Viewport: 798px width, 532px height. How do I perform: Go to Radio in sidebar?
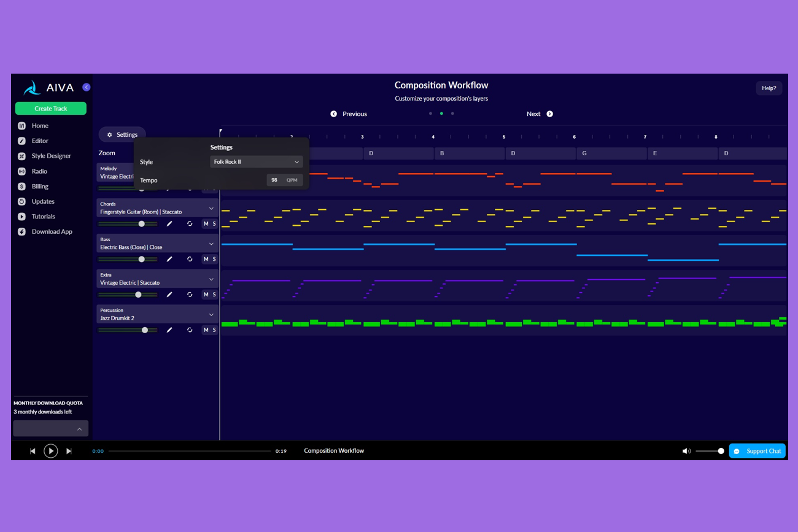39,171
